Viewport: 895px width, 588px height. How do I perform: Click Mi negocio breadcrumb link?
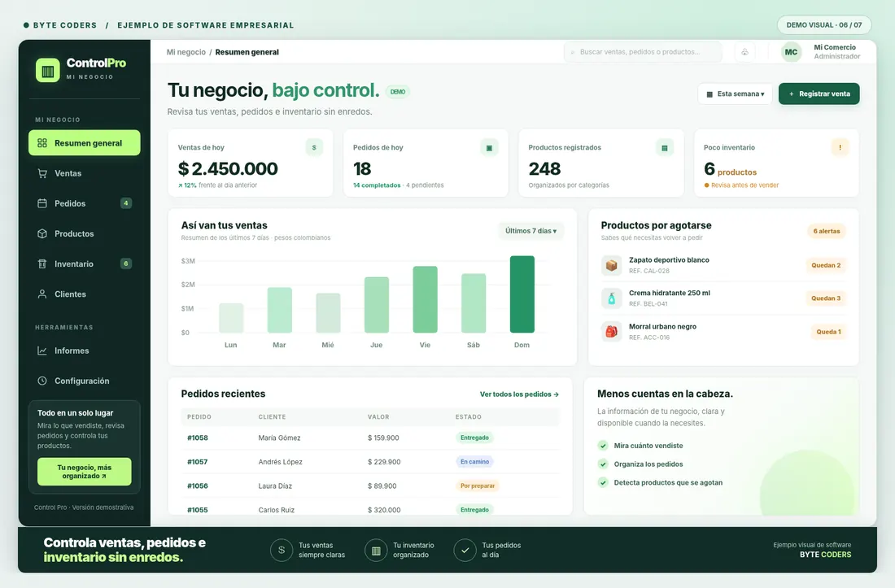(186, 52)
